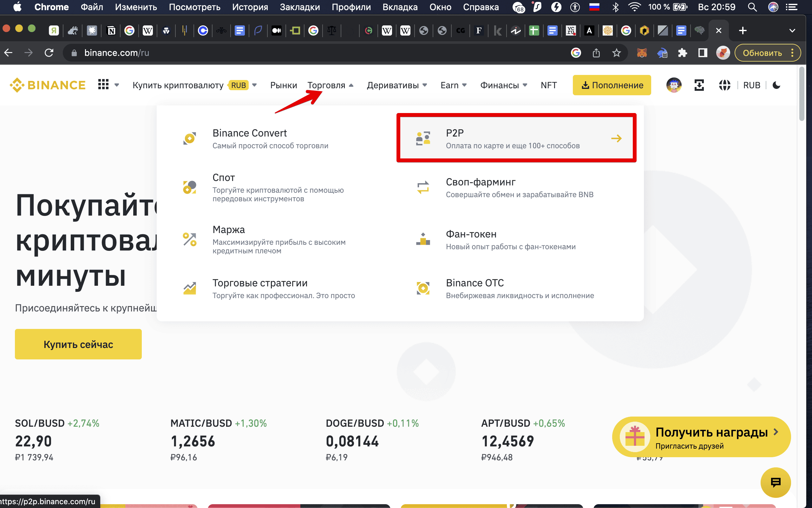The image size is (812, 508).
Task: Open the apps grid menu icon
Action: [x=103, y=85]
